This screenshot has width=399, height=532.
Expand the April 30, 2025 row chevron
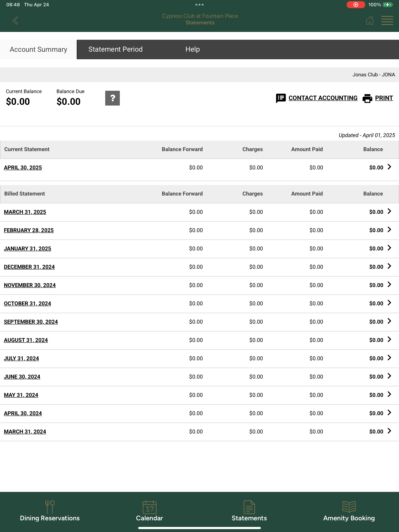[389, 167]
